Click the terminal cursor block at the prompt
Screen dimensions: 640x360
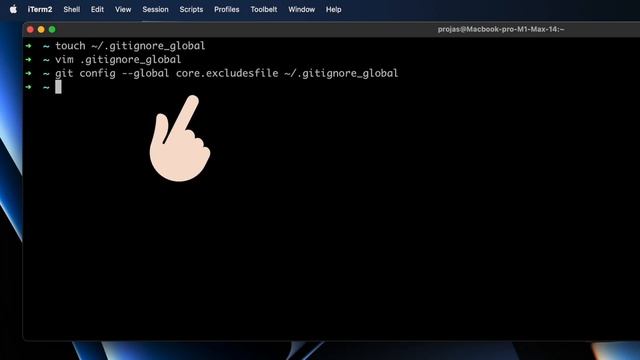[58, 87]
